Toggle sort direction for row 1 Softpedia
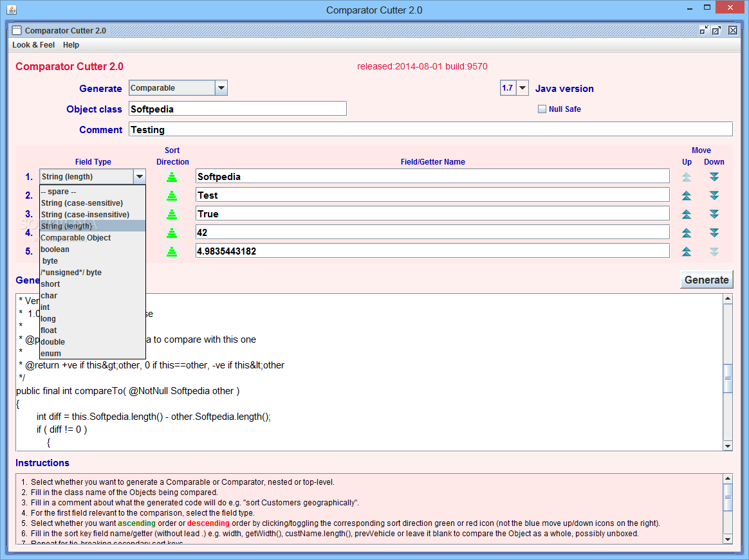The width and height of the screenshot is (749, 560). coord(172,177)
